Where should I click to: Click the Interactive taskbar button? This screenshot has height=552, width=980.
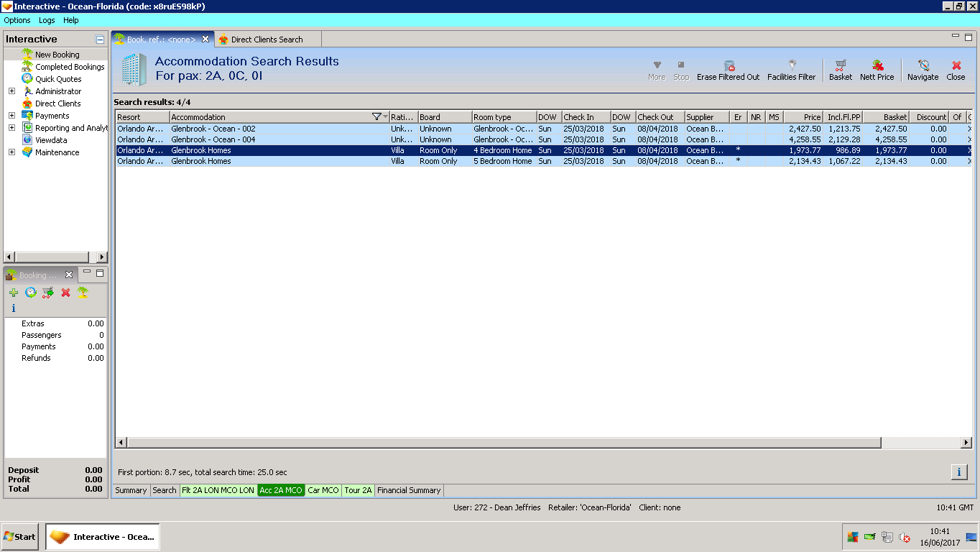point(103,537)
